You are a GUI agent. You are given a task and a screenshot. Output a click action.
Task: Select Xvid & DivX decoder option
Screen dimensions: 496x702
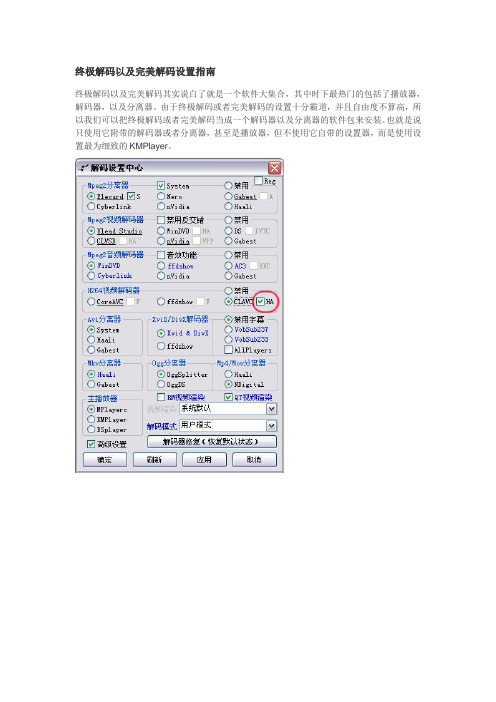pyautogui.click(x=161, y=333)
